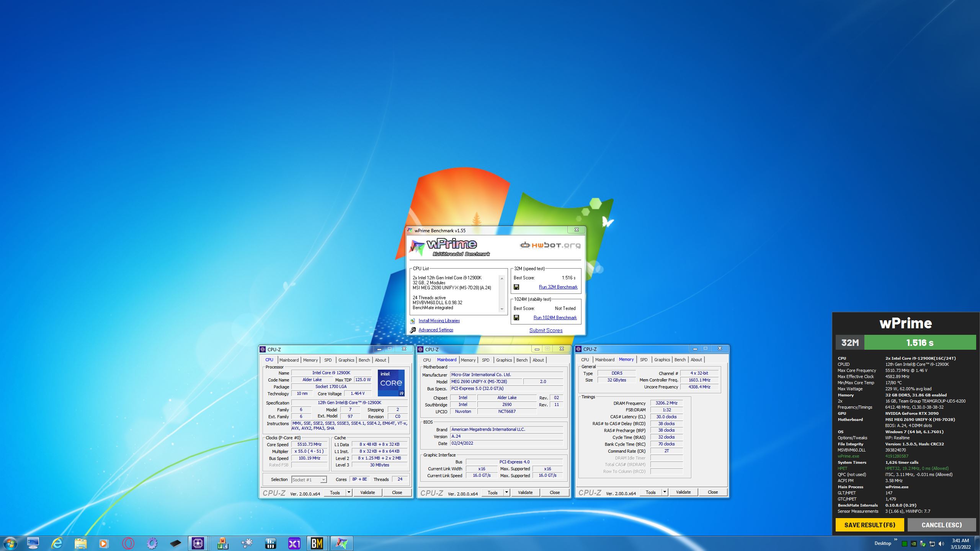Switch to Memory tab in left CPU-Z
The width and height of the screenshot is (980, 551).
[x=310, y=360]
